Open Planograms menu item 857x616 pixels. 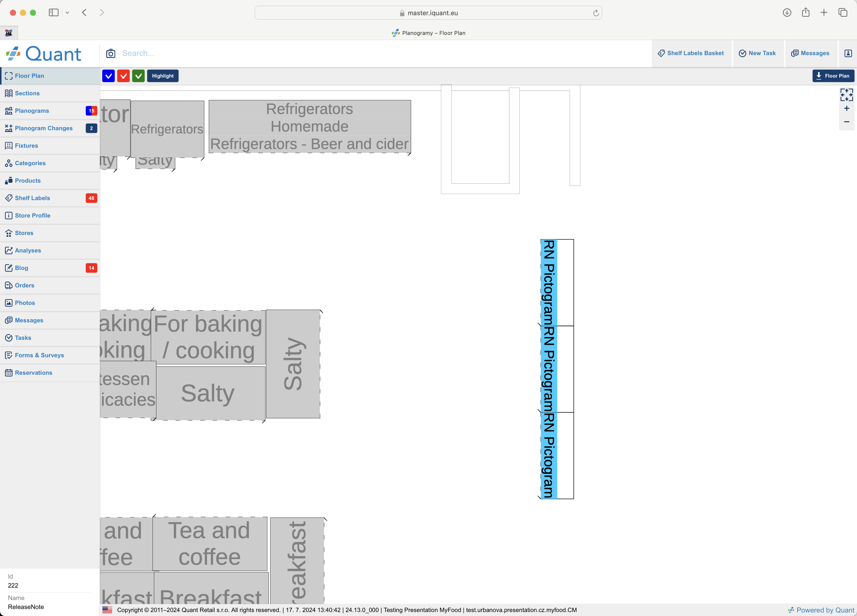[50, 111]
